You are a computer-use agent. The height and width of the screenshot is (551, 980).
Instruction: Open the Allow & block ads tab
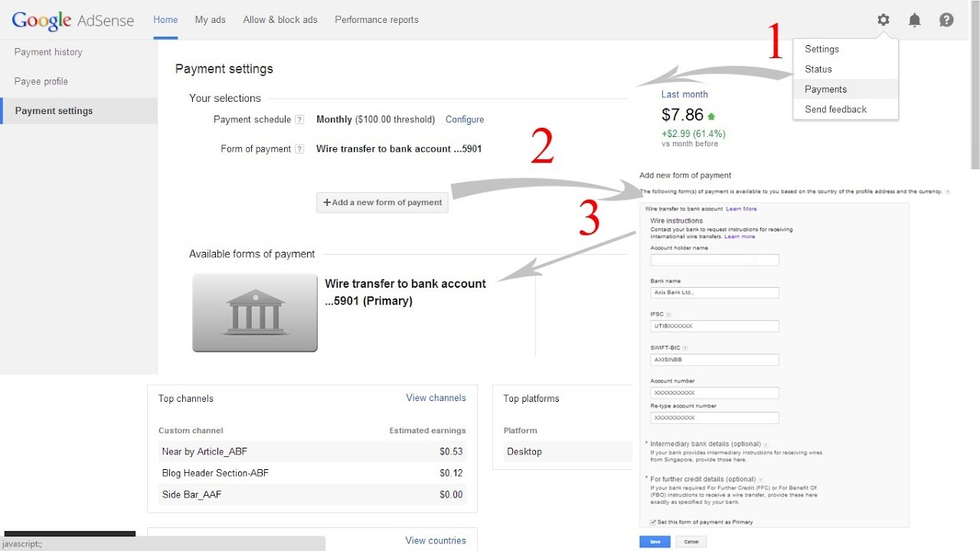(280, 20)
